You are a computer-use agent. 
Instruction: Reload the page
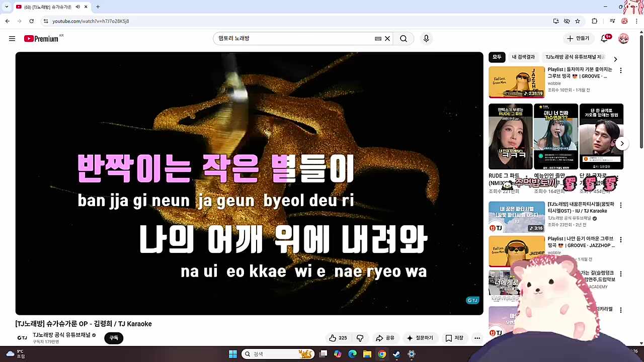[31, 21]
